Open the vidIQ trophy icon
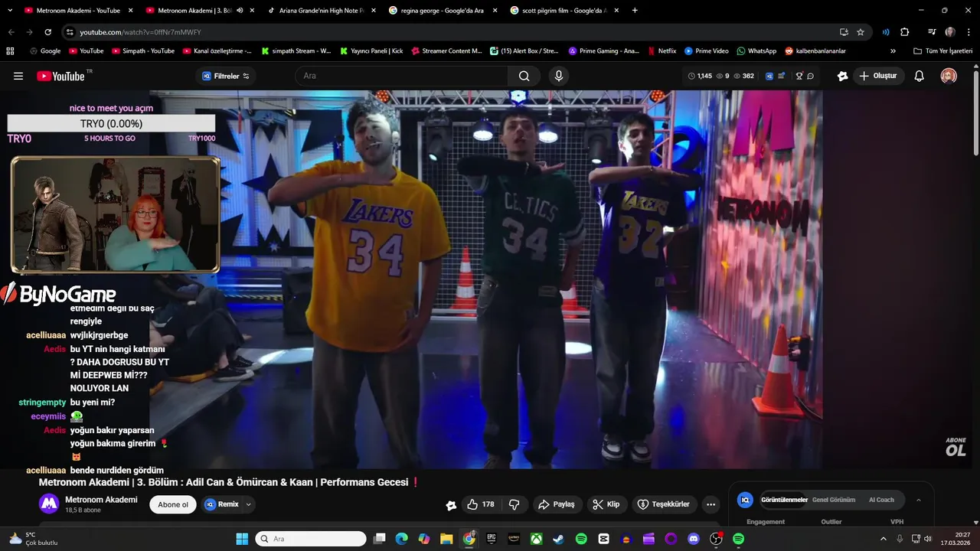 tap(799, 76)
